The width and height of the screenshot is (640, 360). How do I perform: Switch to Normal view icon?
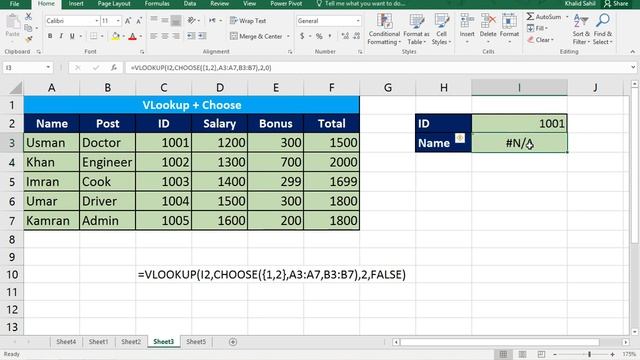point(503,354)
